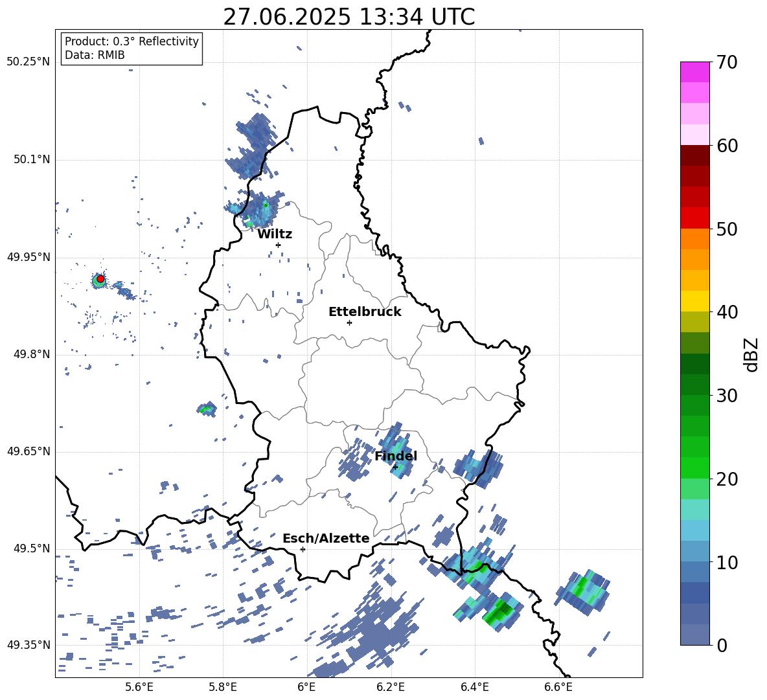Pick the yellow colorbar segment above 40
The height and width of the screenshot is (700, 767).
[x=694, y=301]
